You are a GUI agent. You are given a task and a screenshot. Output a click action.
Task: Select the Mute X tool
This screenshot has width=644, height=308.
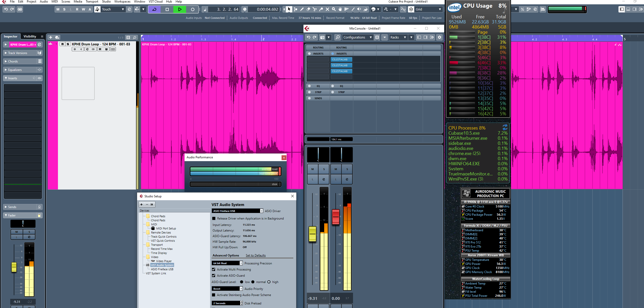[x=327, y=9]
